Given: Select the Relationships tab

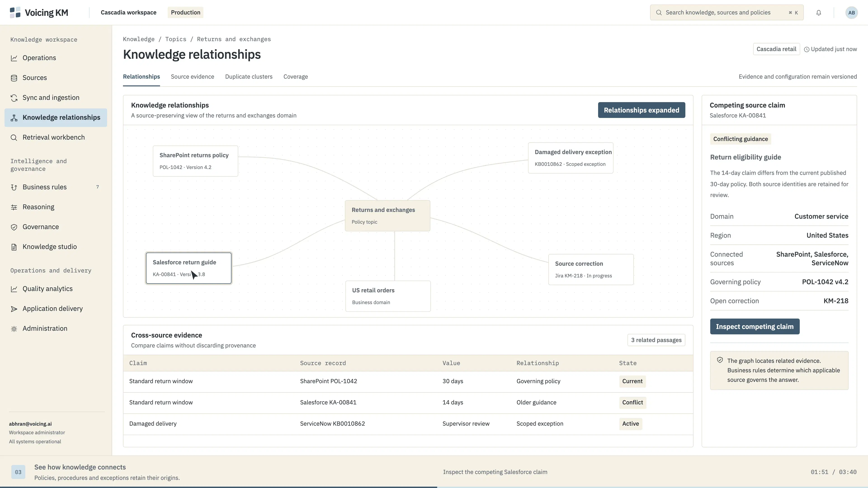Looking at the screenshot, I should [x=141, y=76].
